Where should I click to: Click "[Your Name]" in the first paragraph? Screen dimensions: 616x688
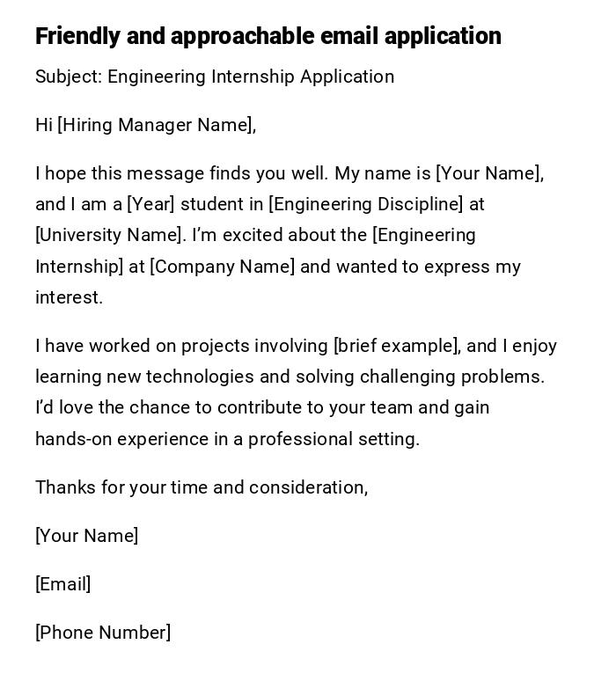[489, 173]
